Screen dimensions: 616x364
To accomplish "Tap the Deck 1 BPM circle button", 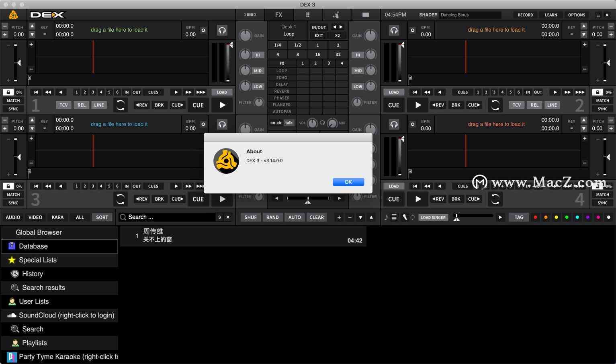I will (x=203, y=30).
